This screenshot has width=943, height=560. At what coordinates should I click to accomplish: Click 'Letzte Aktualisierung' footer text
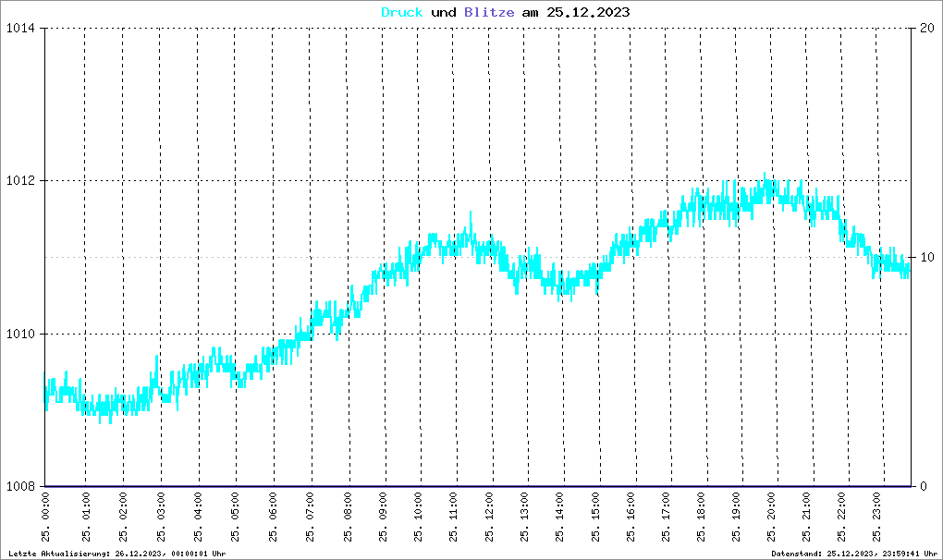pyautogui.click(x=59, y=554)
